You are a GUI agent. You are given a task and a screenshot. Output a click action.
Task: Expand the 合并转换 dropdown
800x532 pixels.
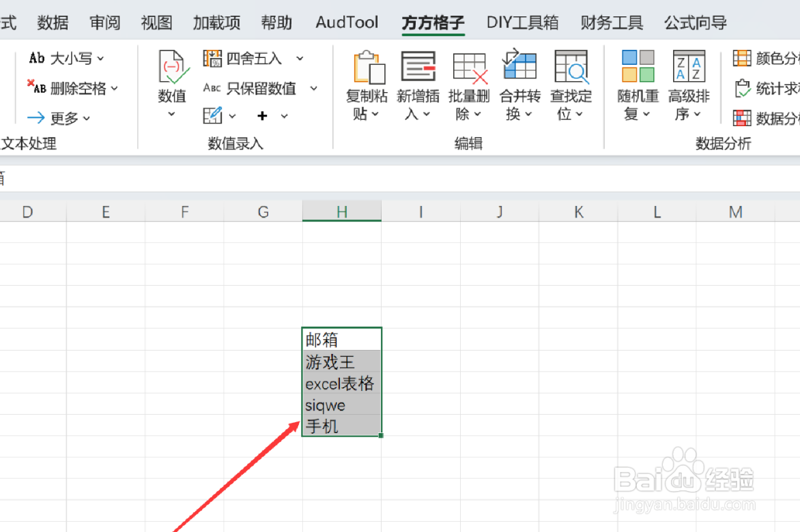[x=528, y=114]
